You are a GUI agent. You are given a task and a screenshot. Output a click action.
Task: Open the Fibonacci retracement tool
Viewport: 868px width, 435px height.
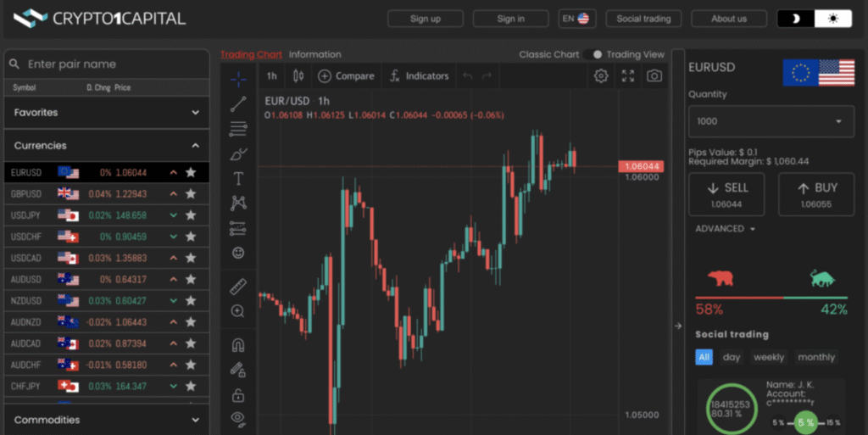tap(238, 128)
